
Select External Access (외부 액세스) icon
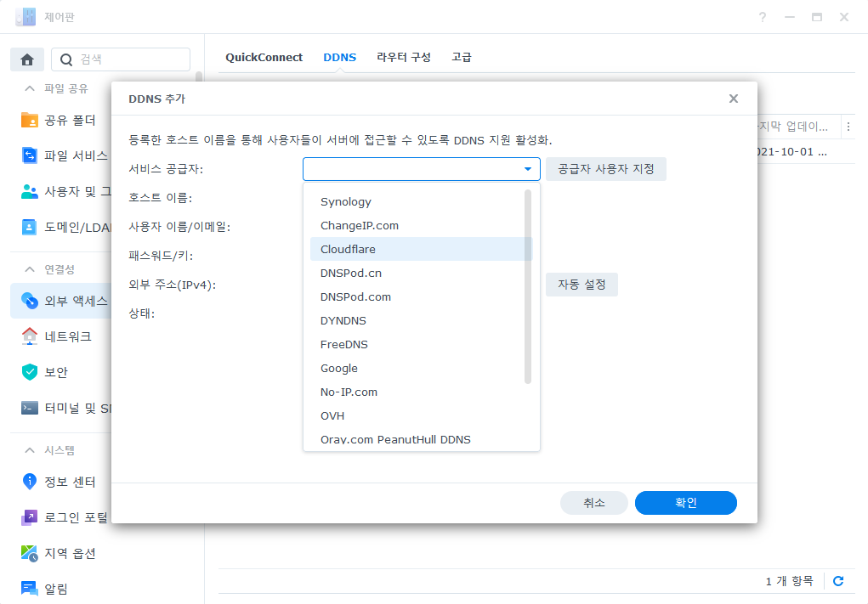30,301
